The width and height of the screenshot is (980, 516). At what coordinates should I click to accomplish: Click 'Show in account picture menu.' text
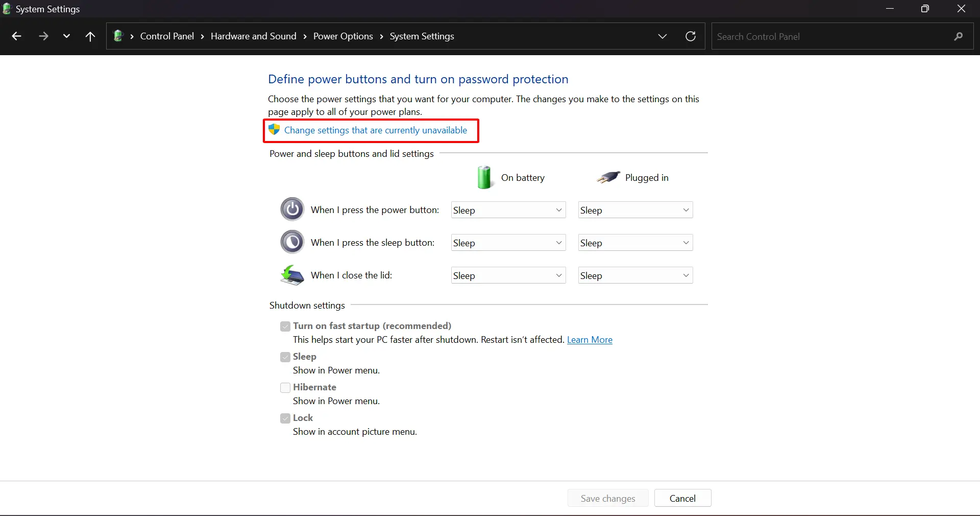point(355,432)
